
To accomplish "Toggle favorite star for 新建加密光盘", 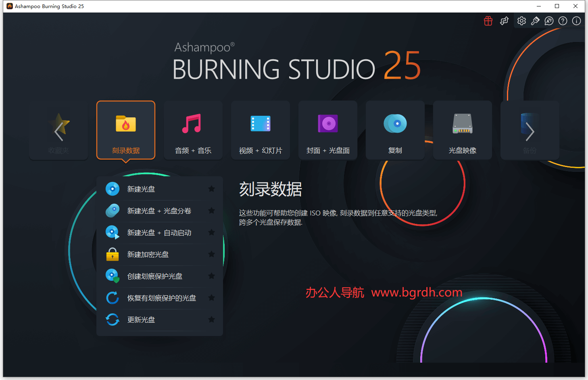I will (x=211, y=254).
